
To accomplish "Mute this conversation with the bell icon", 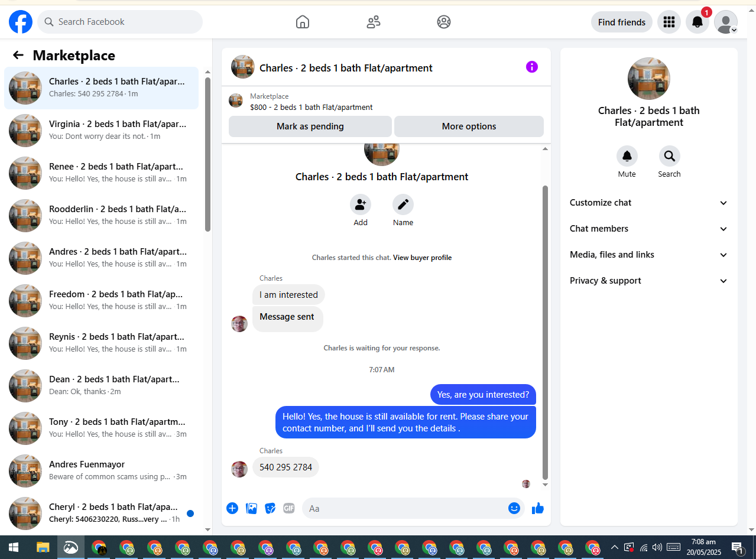I will click(x=627, y=156).
